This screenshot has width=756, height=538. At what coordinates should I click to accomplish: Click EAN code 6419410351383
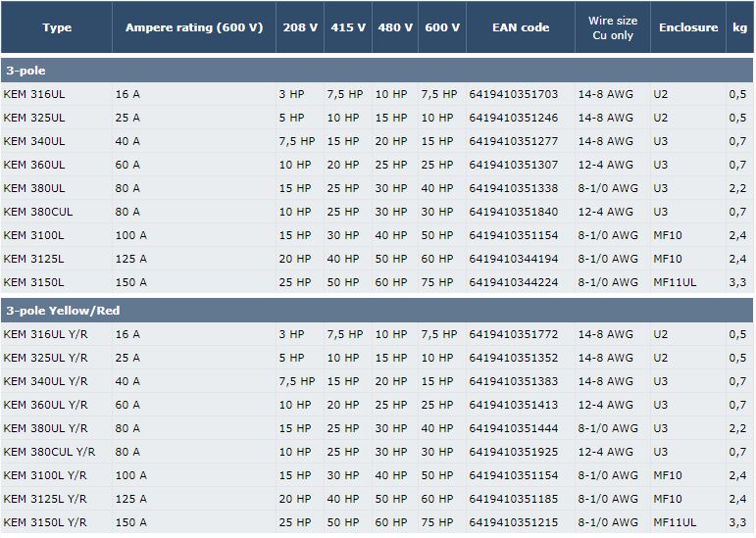click(x=514, y=381)
